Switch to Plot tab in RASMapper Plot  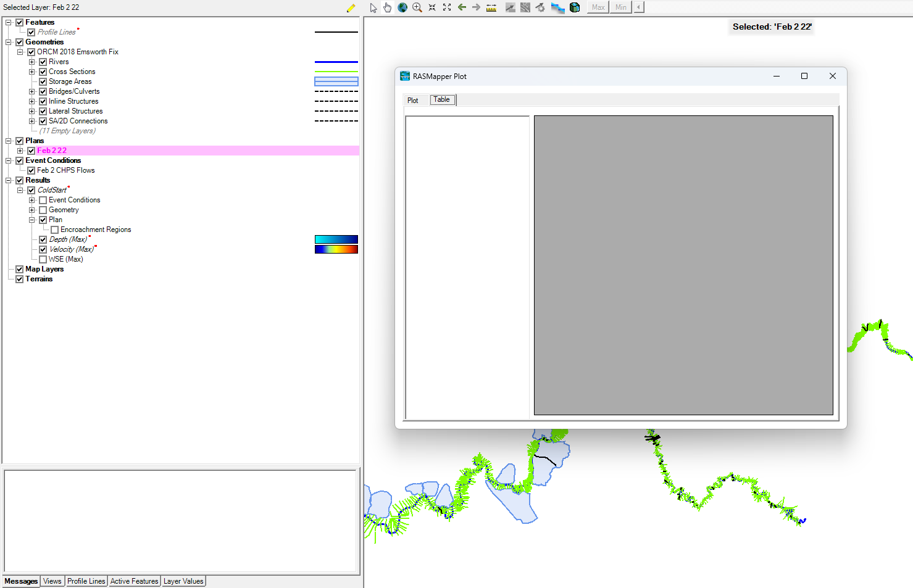[413, 101]
